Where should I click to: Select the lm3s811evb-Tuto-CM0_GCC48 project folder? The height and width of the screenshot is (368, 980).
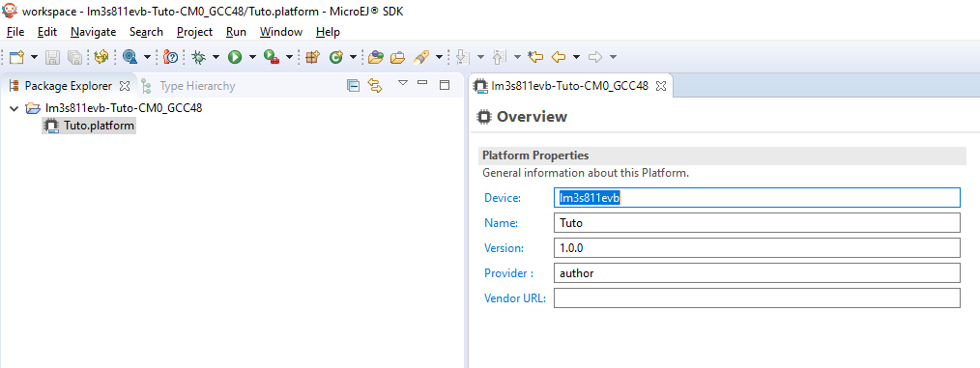124,108
